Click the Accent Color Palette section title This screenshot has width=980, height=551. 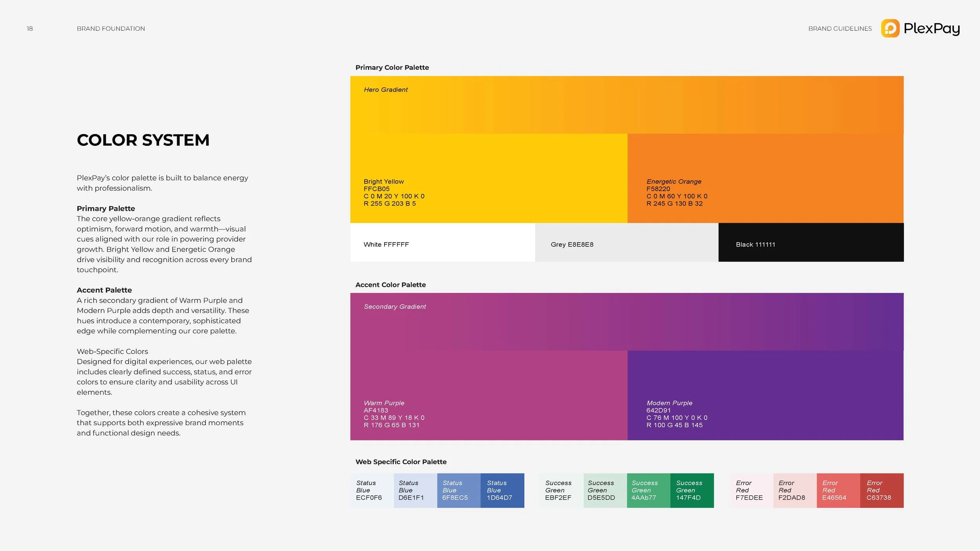(x=390, y=285)
